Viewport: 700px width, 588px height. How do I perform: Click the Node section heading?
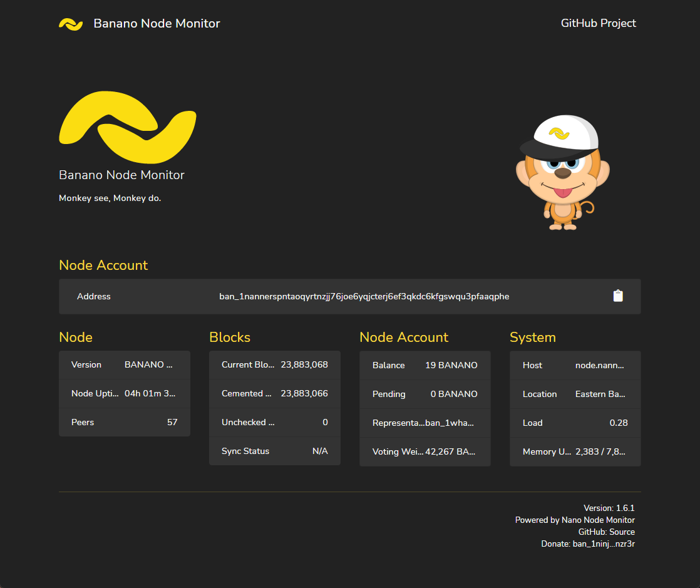(76, 337)
